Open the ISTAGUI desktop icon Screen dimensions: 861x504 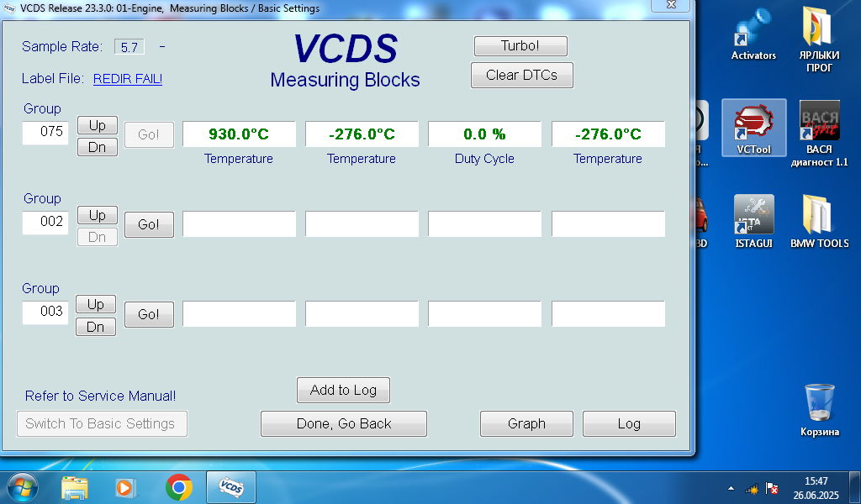[753, 222]
